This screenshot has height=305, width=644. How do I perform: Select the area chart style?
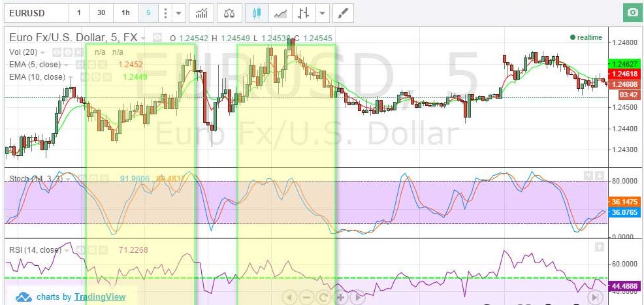pos(280,13)
